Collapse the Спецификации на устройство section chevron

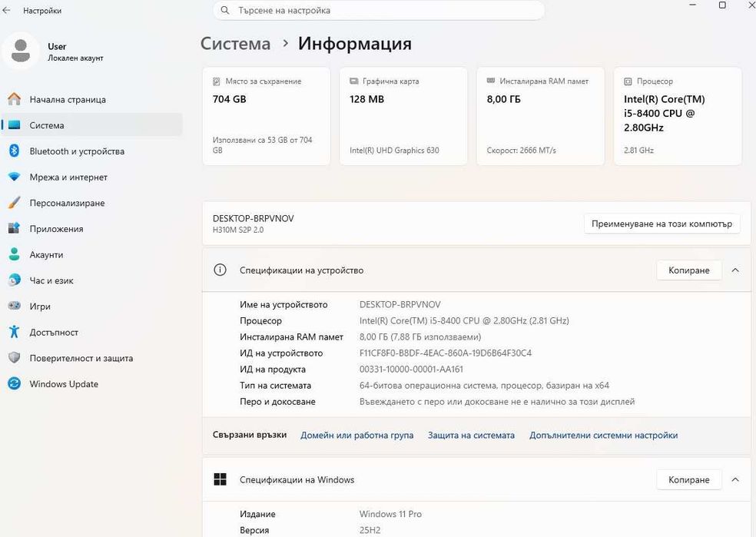735,270
